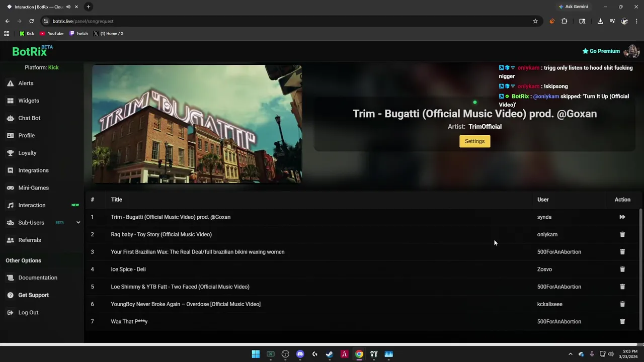
Task: Click the Title column header
Action: (x=116, y=200)
